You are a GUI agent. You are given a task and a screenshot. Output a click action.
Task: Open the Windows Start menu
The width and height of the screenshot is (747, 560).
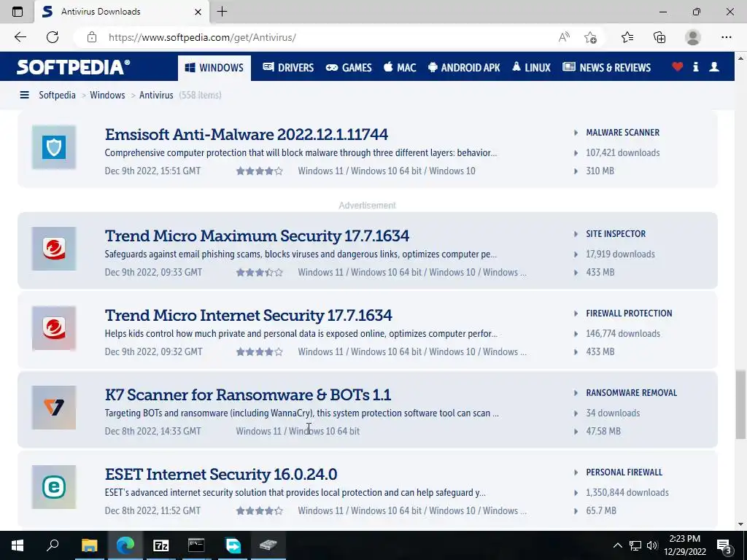(18, 545)
